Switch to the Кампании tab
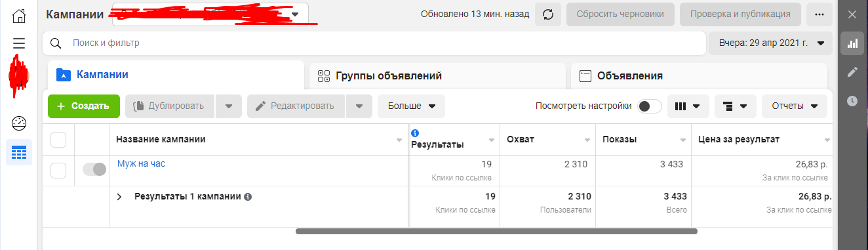 pos(176,75)
